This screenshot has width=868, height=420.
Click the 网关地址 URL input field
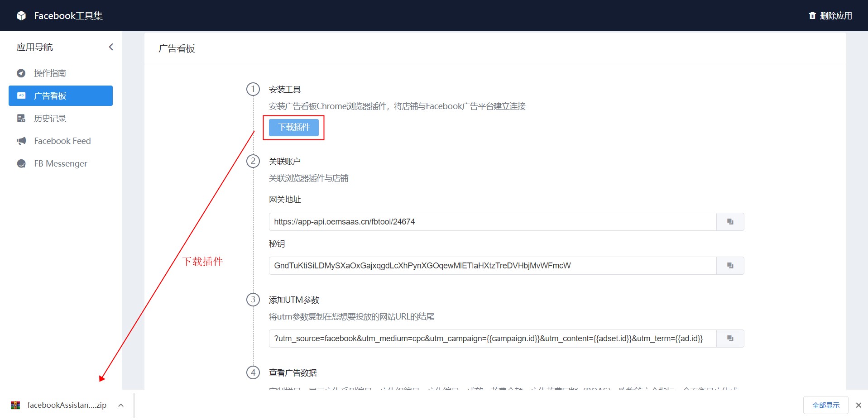[x=493, y=222]
